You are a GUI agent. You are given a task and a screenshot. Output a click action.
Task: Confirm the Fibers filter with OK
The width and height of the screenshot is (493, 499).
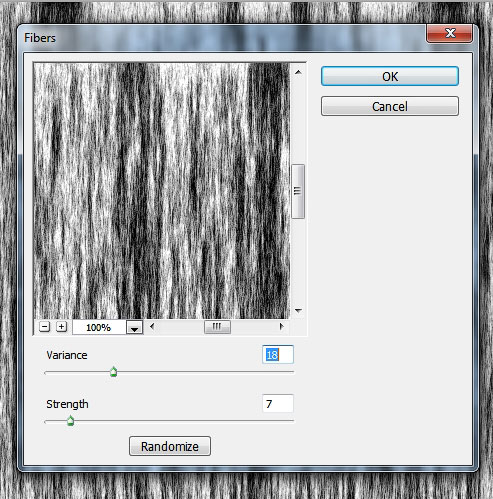tap(390, 76)
